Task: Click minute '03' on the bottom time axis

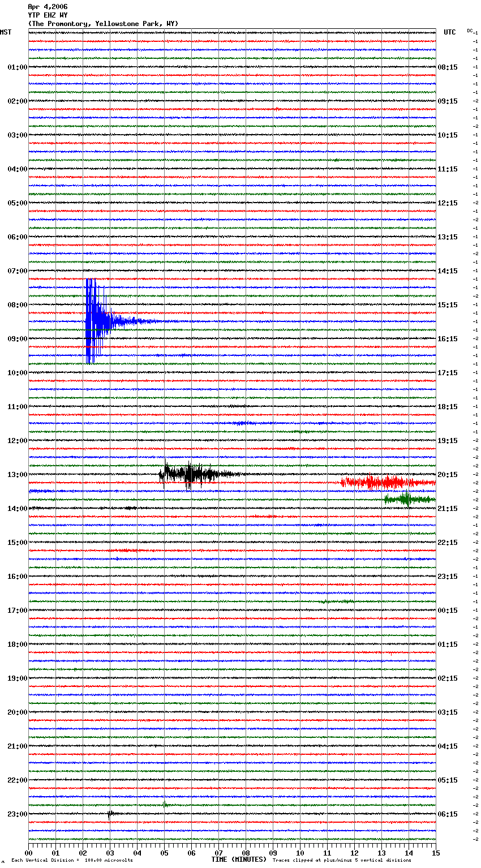Action: coord(110,853)
